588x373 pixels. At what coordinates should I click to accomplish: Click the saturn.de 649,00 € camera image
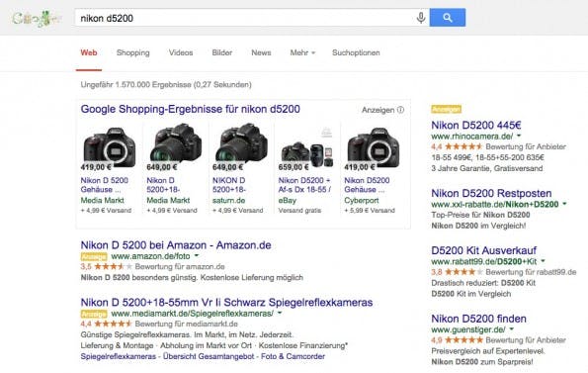[x=241, y=144]
